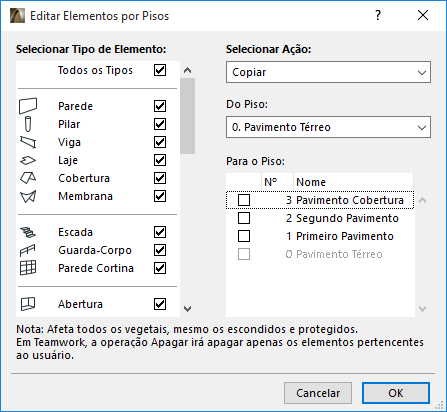Image resolution: width=447 pixels, height=412 pixels.
Task: Check the 1 Primeiro Pavimento checkbox
Action: 244,236
